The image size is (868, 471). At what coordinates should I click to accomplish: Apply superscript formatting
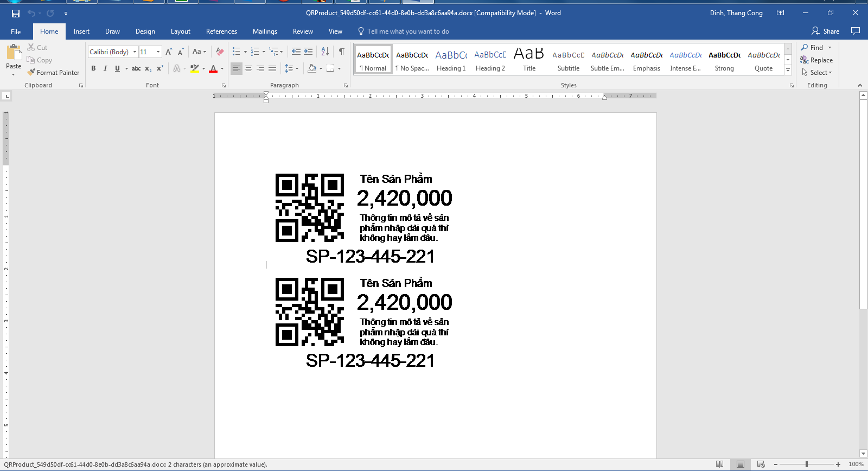click(160, 68)
